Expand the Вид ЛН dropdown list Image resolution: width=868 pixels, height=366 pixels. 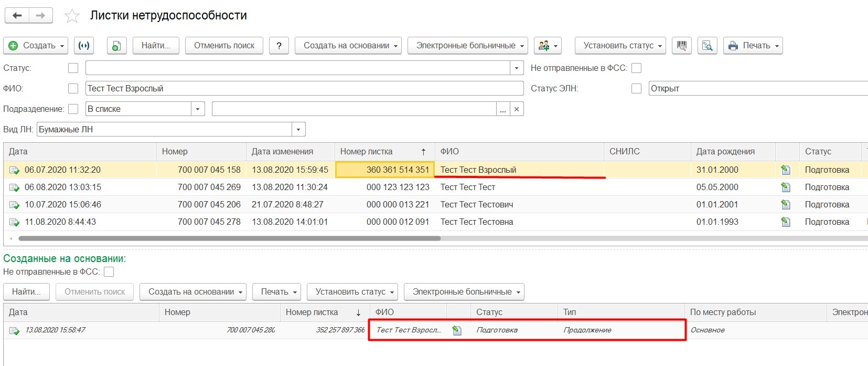tap(298, 130)
